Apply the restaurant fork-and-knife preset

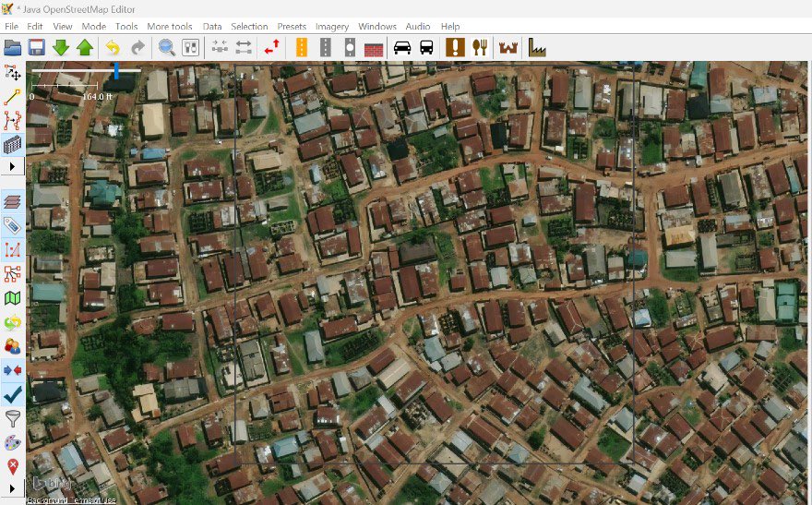[480, 48]
